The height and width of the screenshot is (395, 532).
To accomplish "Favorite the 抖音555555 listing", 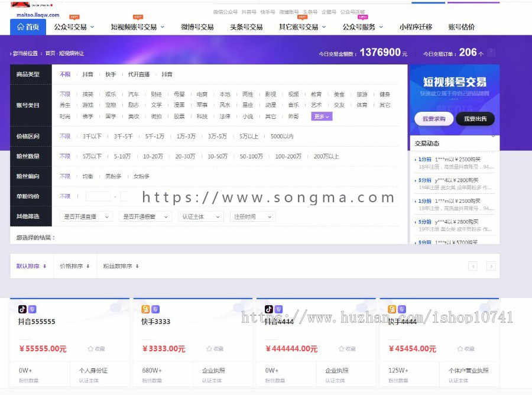I will tap(96, 348).
